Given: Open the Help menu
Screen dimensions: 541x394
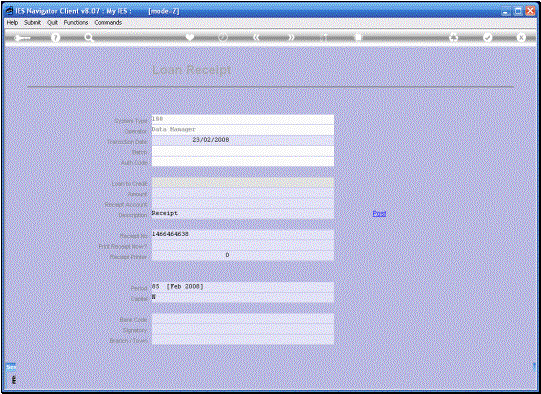Looking at the screenshot, I should point(12,22).
